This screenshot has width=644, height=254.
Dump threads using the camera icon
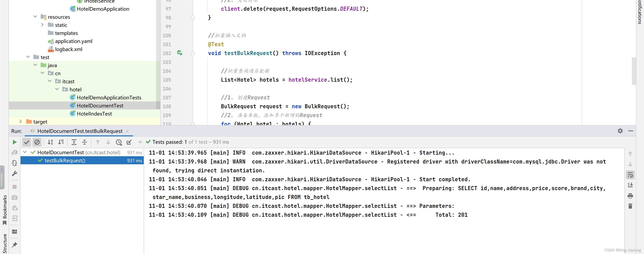[14, 197]
